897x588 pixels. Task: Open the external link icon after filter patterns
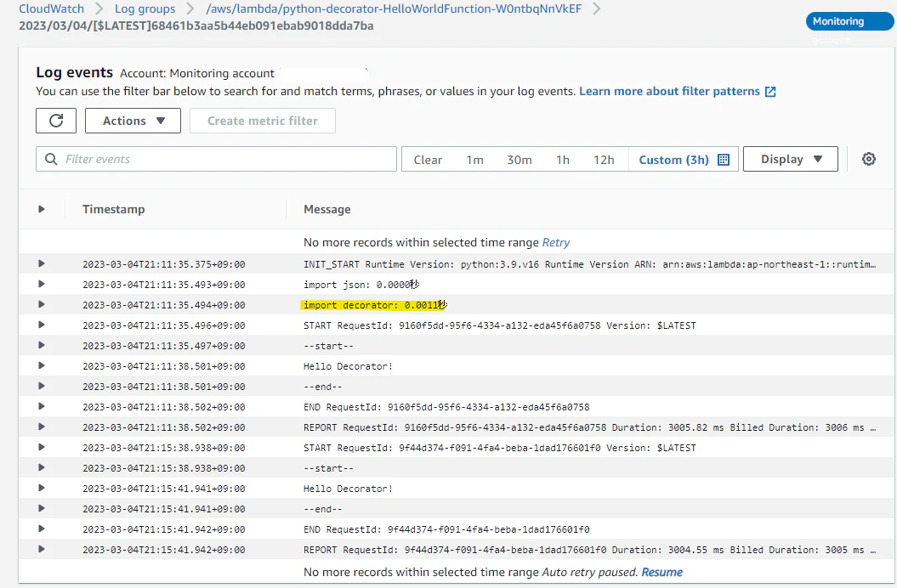[x=770, y=92]
